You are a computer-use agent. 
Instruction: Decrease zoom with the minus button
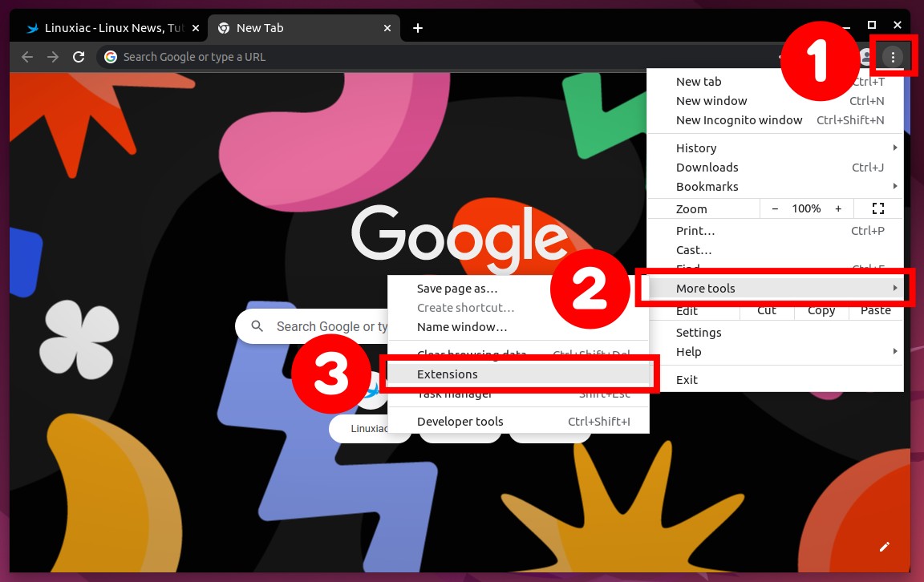pos(775,208)
